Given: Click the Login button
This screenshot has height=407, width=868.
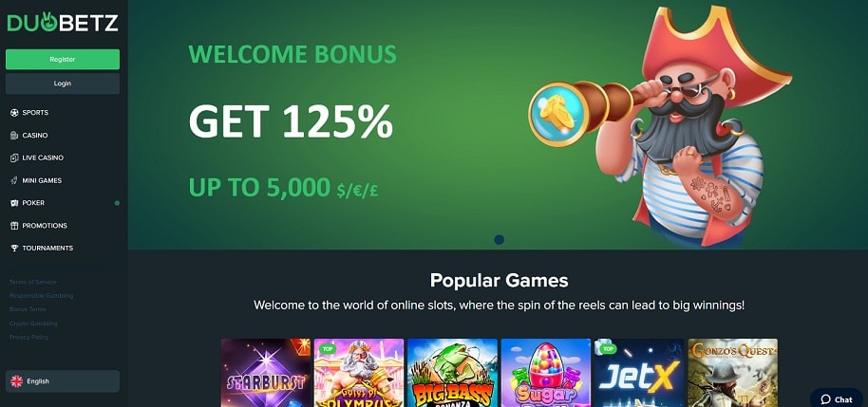Looking at the screenshot, I should tap(63, 83).
